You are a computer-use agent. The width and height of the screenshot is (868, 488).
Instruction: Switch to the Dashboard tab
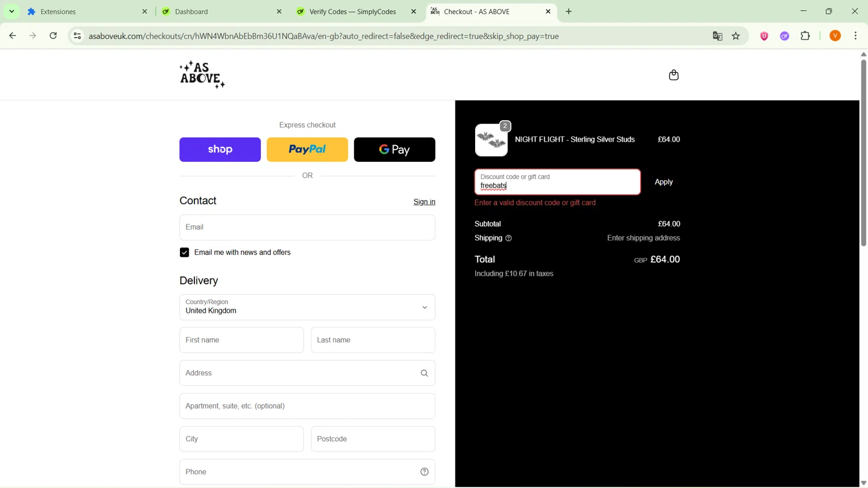click(x=222, y=12)
